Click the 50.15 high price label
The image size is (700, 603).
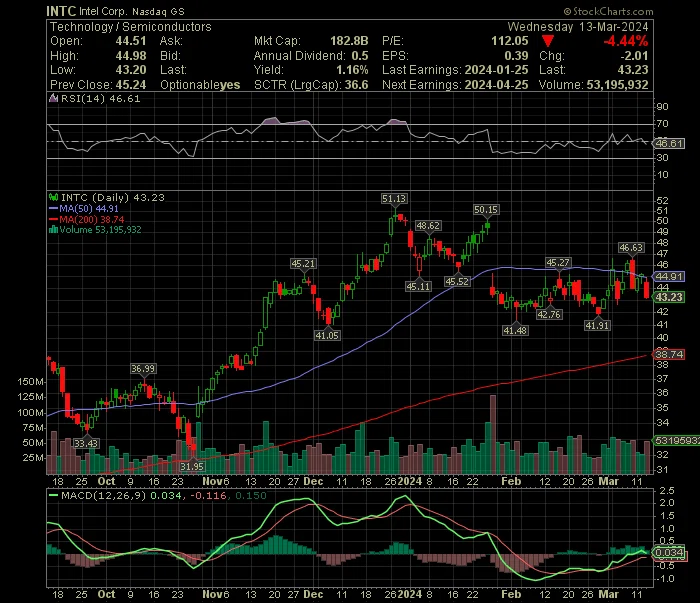point(486,210)
